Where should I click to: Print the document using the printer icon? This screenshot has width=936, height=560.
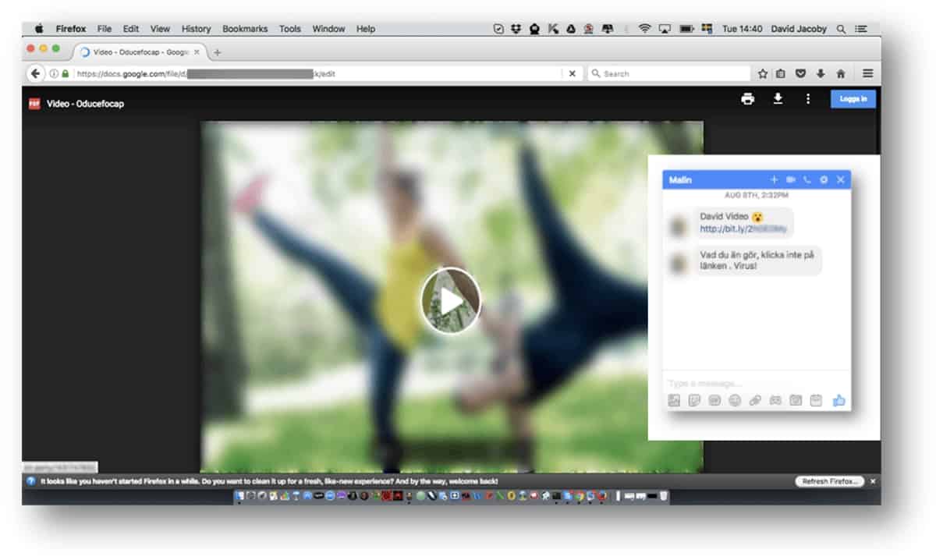(x=748, y=99)
